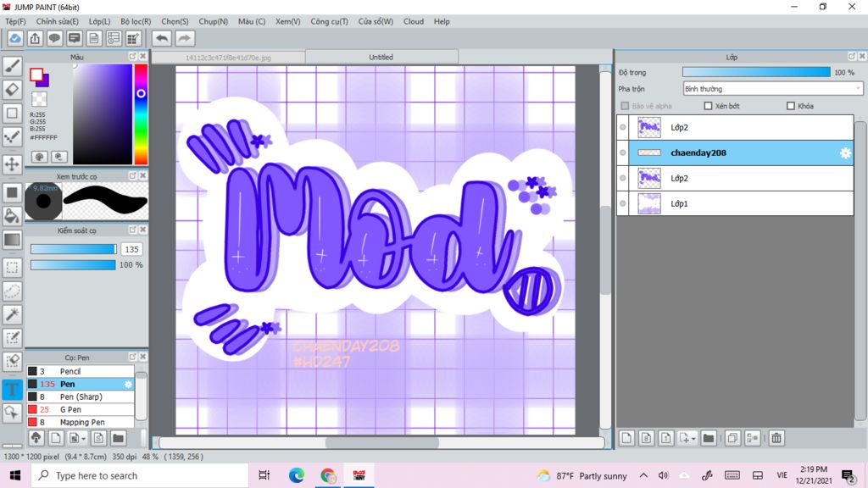Toggle visibility of chaenday208 layer

623,152
